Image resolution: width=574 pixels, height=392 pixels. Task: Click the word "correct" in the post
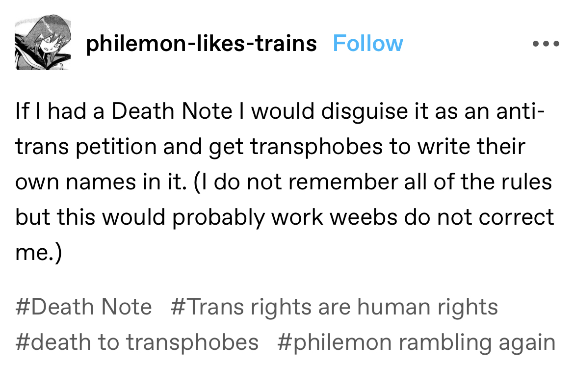click(515, 217)
